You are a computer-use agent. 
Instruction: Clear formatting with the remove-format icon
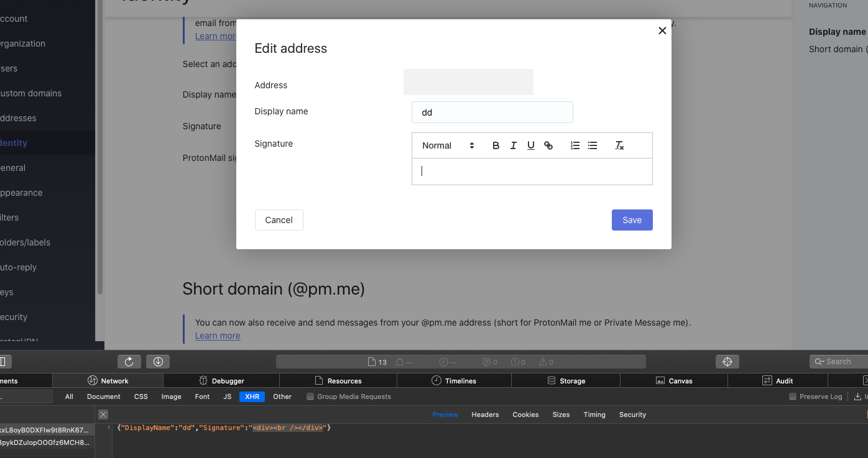point(619,145)
